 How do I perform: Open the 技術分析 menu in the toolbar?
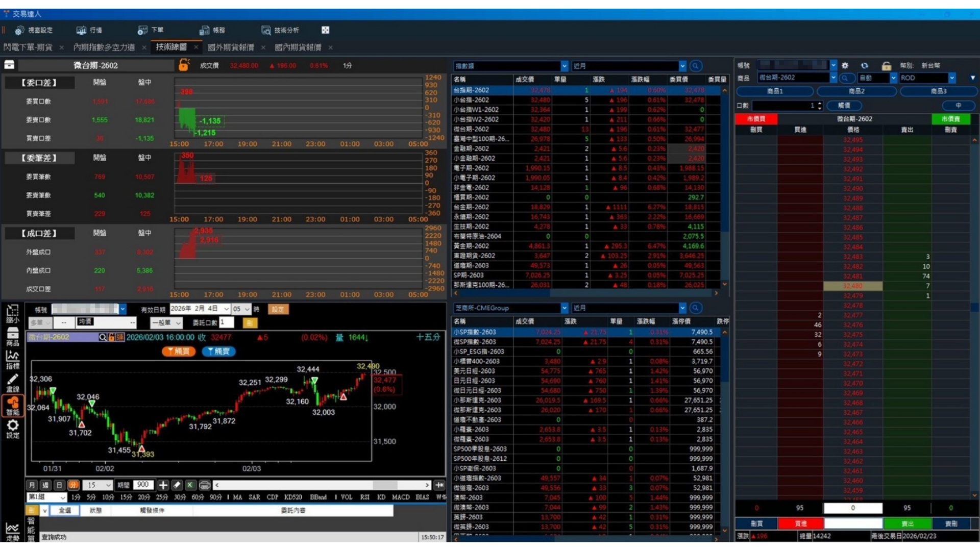point(280,30)
